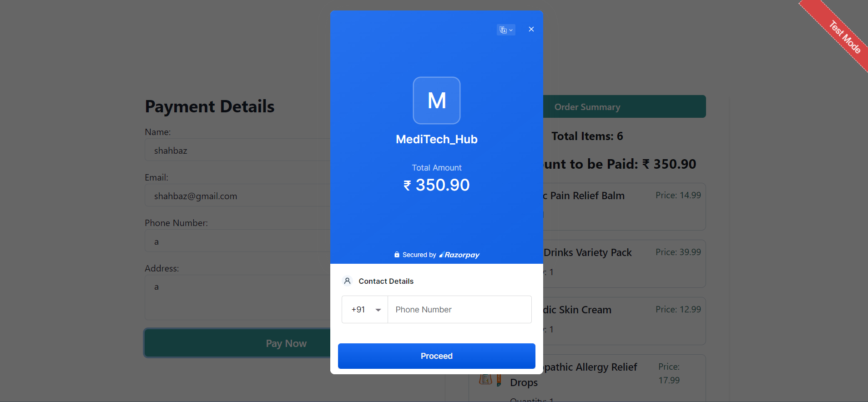Click the Email field with shahbaz@gmail.com

tap(237, 196)
